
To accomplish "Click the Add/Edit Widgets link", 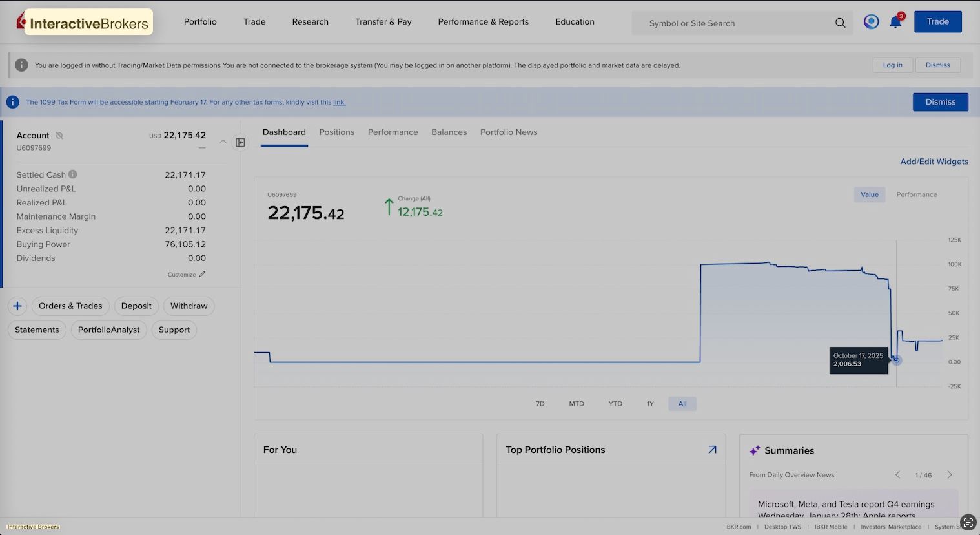I will [934, 162].
